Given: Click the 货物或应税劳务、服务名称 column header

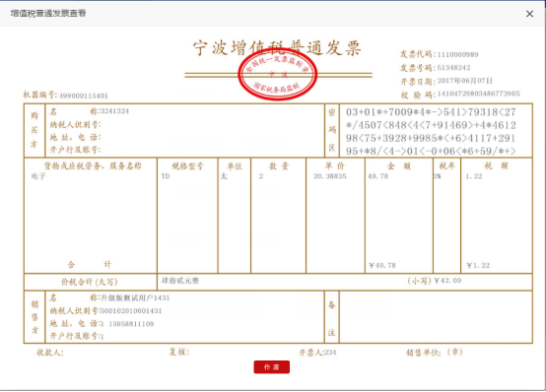Looking at the screenshot, I should tap(92, 165).
